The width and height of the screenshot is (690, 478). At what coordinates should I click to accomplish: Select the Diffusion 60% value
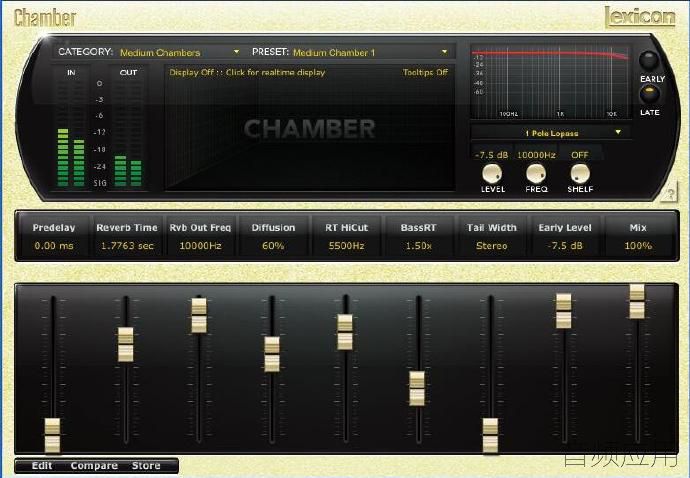coord(273,246)
